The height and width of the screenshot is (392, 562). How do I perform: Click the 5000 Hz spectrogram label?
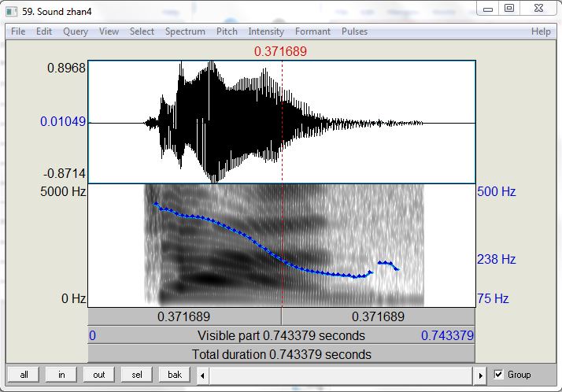point(63,191)
